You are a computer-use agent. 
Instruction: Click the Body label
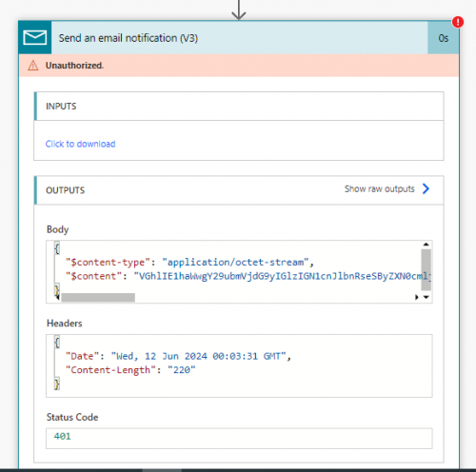pos(57,229)
